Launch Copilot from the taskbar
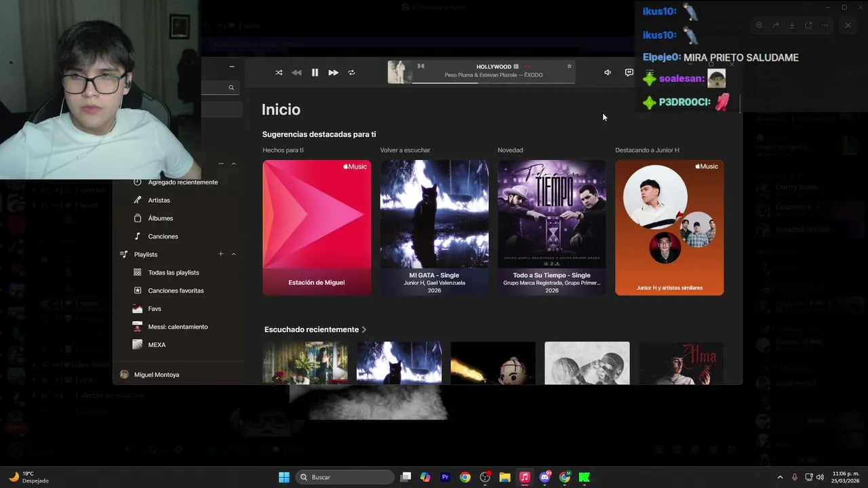This screenshot has width=868, height=488. (425, 477)
